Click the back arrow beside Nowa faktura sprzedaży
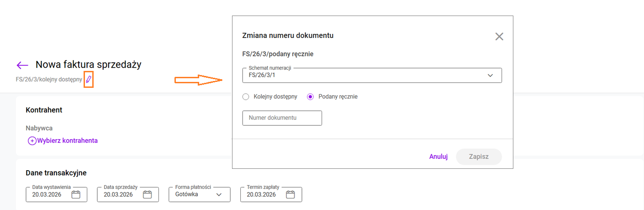The image size is (644, 210). (22, 65)
